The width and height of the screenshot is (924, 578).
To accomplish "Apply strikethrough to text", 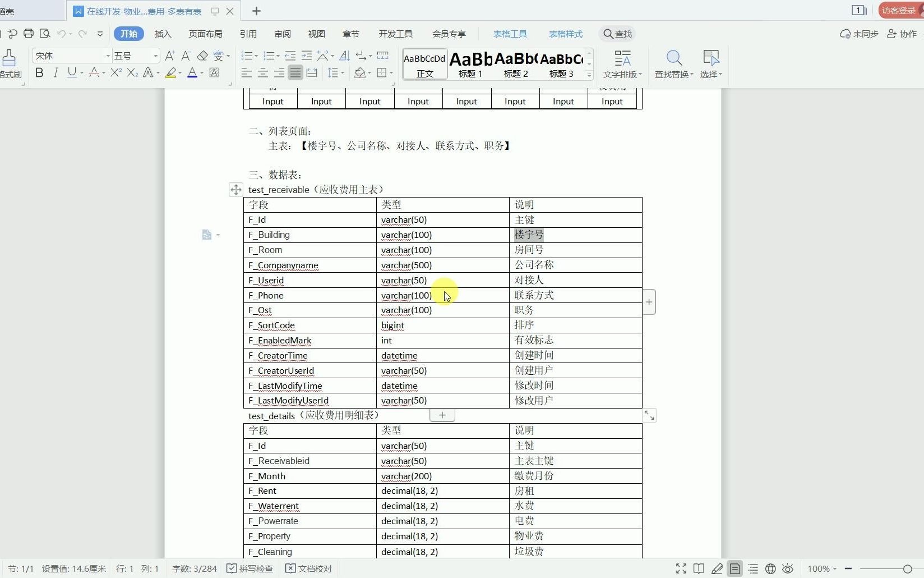I will pos(94,72).
